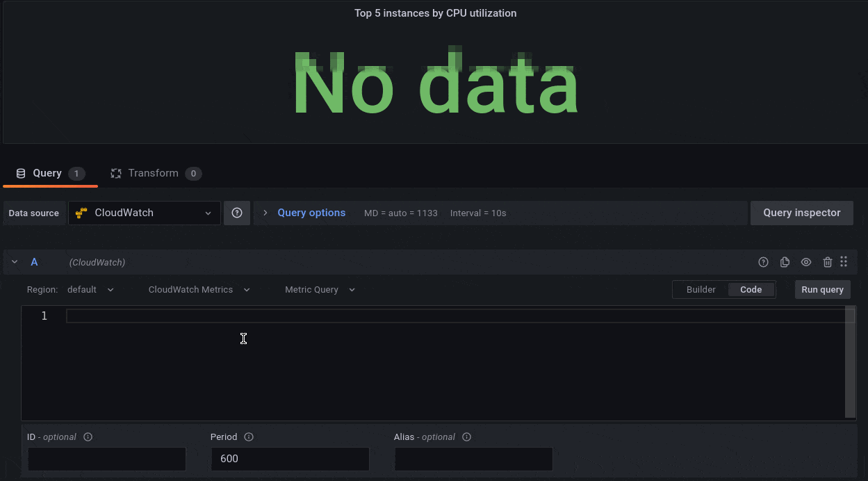Image resolution: width=868 pixels, height=481 pixels.
Task: Click the Run query button
Action: (822, 289)
